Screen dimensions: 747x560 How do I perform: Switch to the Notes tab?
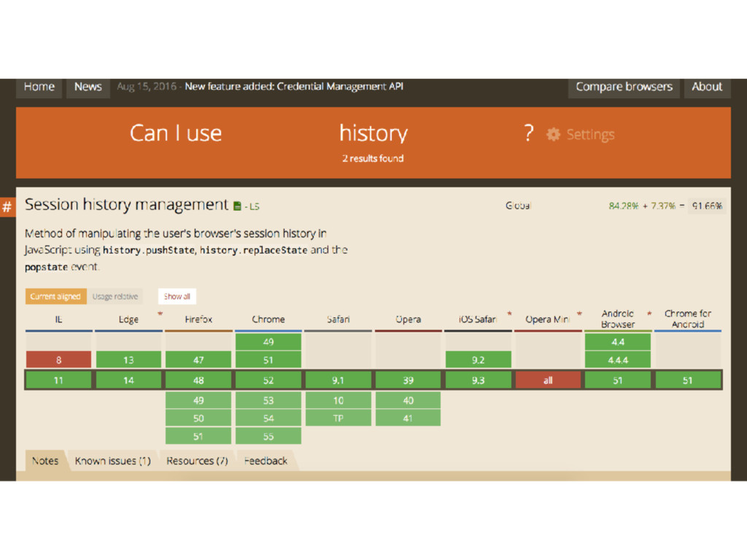45,461
